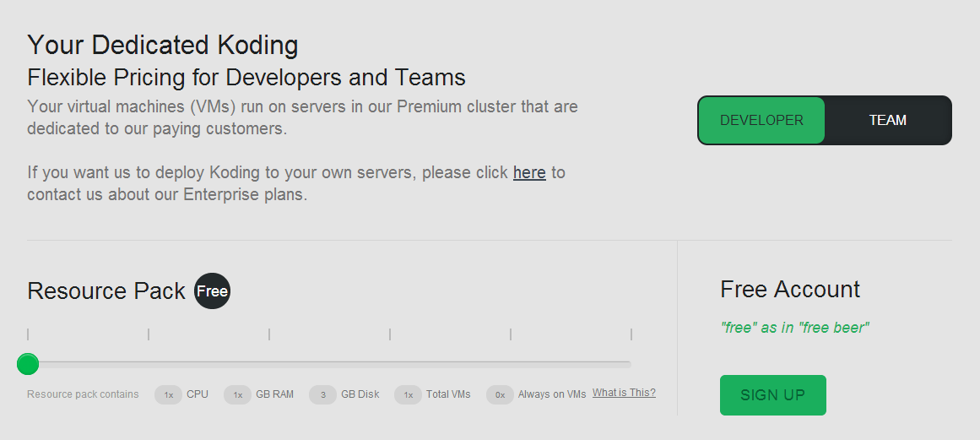Image resolution: width=980 pixels, height=440 pixels.
Task: Click the 3 GB Disk count pill
Action: coord(322,394)
